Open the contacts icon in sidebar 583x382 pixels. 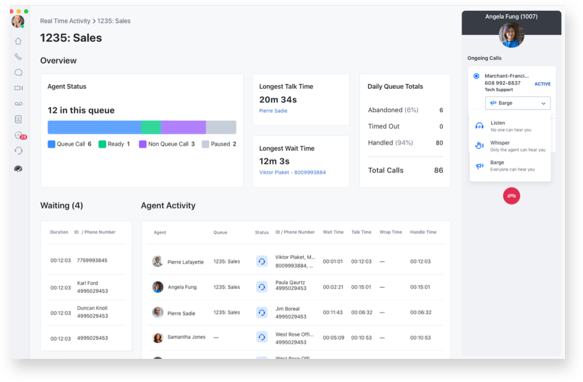(18, 119)
